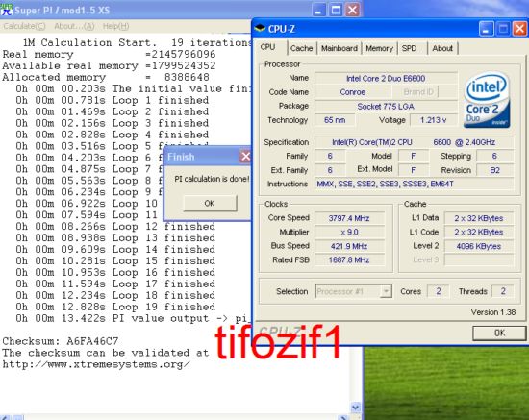Click the 'Loop 1 finished' line in Super PI

(112, 100)
